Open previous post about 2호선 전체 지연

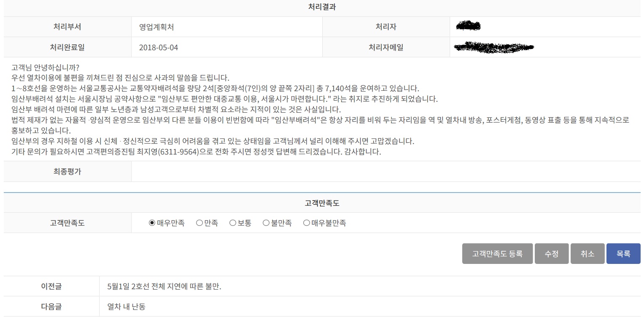click(164, 286)
